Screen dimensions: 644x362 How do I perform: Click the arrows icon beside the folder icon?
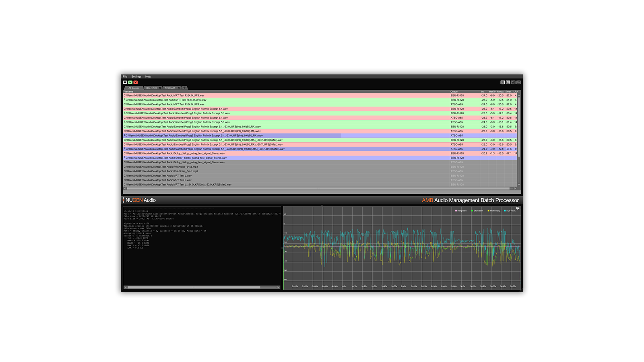tap(513, 82)
